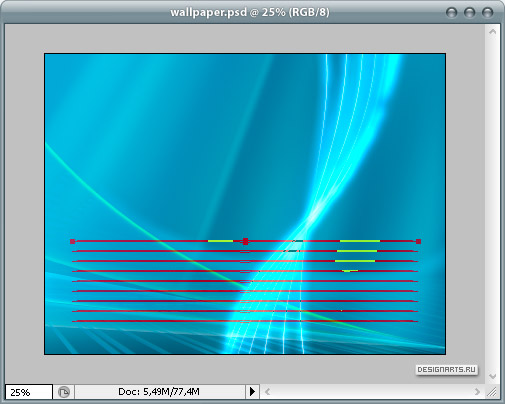Click the horizontal scrollbar left arrow
This screenshot has height=404, width=505.
[267, 392]
